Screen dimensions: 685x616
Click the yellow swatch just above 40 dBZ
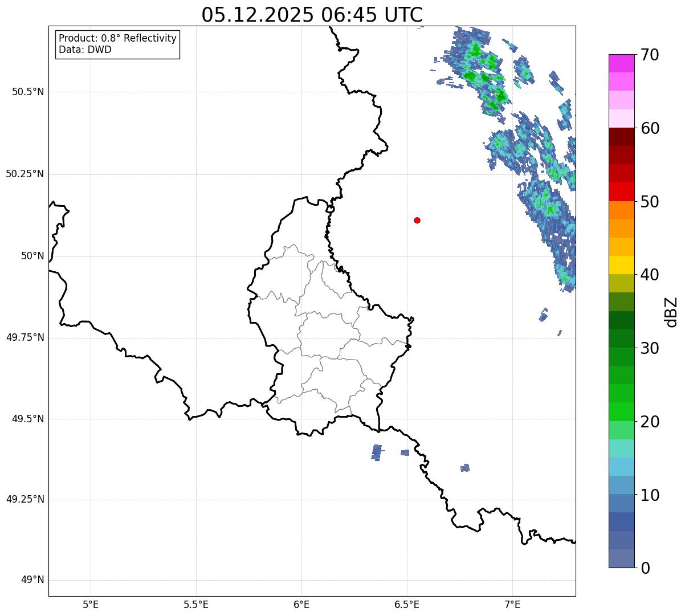pos(622,265)
